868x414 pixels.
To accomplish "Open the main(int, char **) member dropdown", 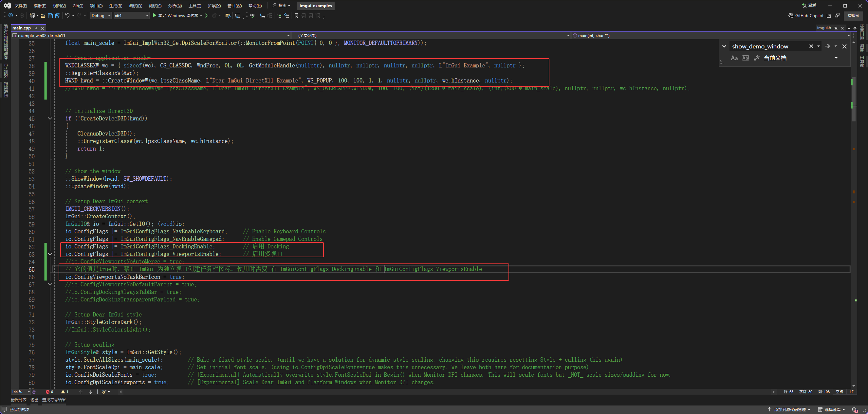I will click(x=711, y=35).
